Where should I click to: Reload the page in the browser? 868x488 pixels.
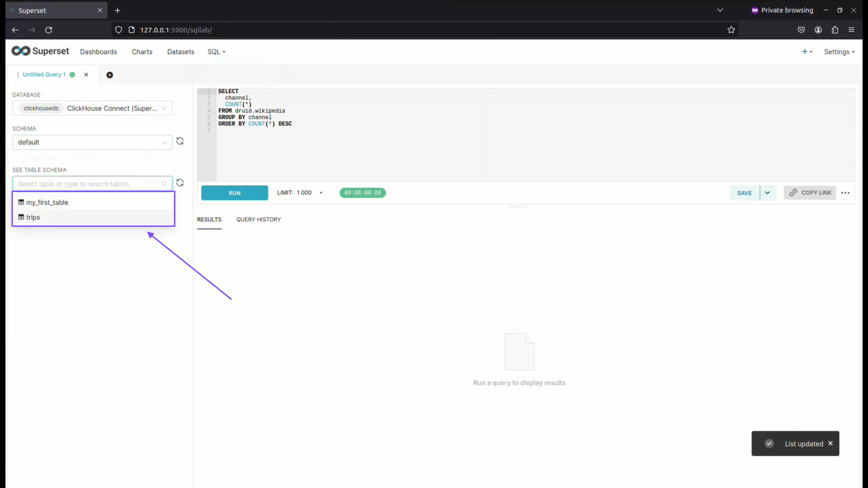(49, 30)
